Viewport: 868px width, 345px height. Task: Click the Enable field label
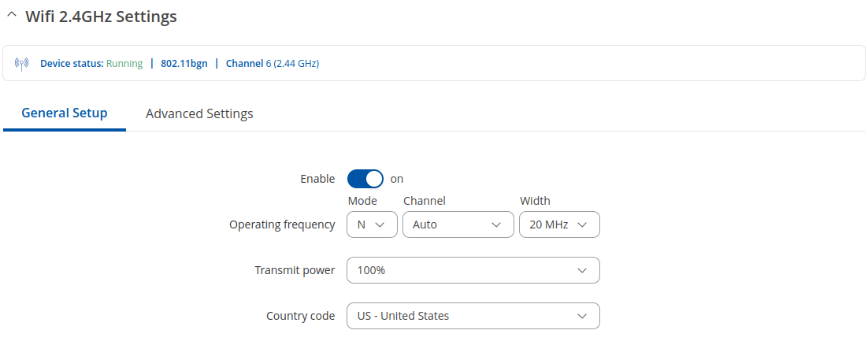click(x=317, y=179)
